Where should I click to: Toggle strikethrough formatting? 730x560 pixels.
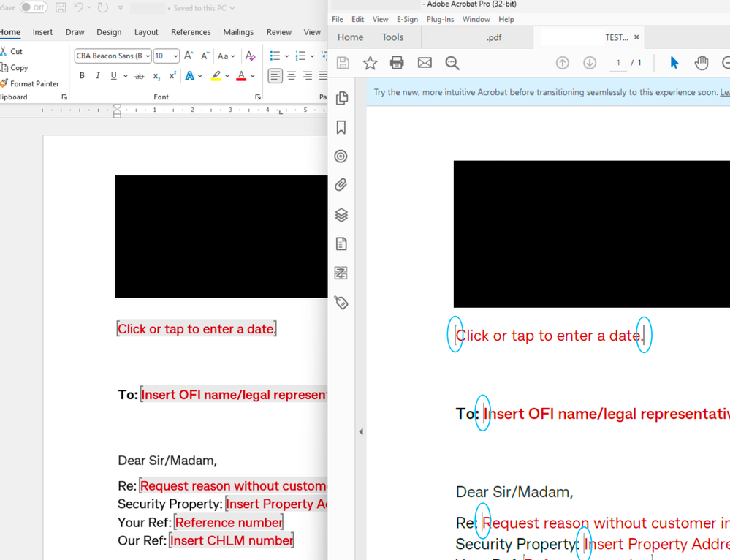coord(139,76)
